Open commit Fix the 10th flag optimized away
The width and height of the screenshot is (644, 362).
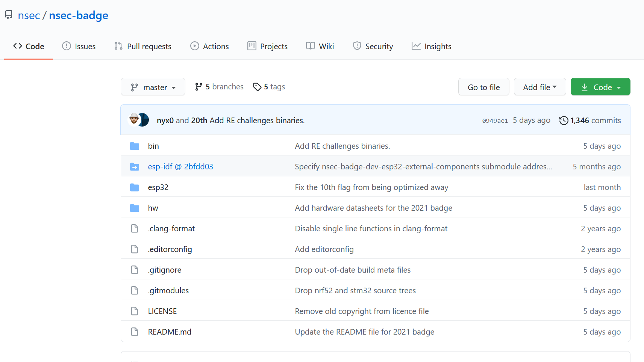click(x=371, y=187)
